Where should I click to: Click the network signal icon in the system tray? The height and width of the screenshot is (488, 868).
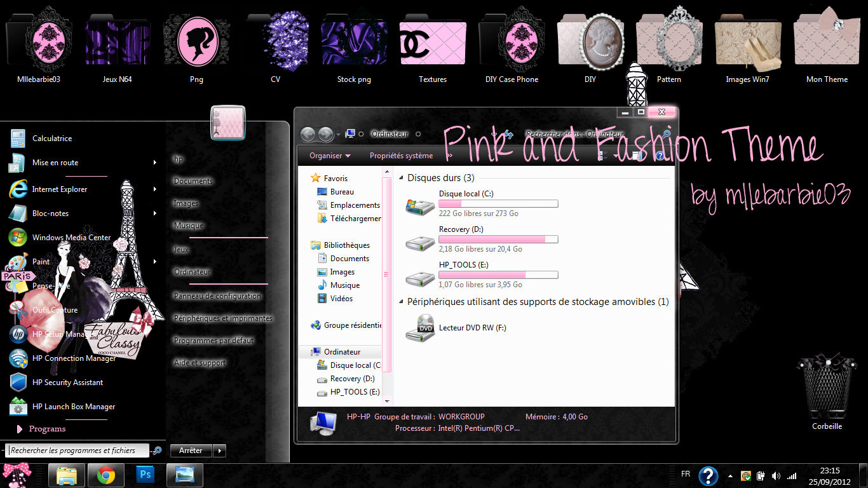tap(792, 474)
